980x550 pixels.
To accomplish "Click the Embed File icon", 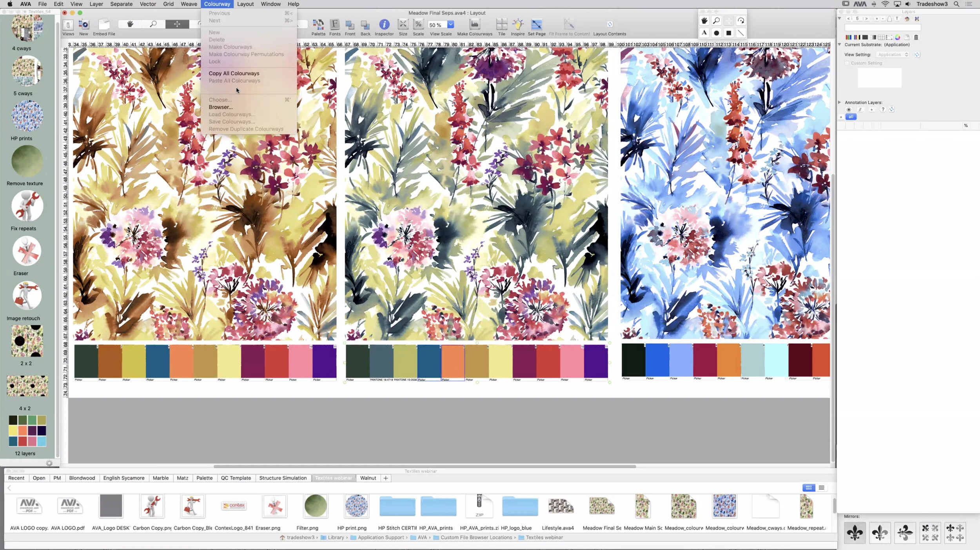I will coord(104,25).
